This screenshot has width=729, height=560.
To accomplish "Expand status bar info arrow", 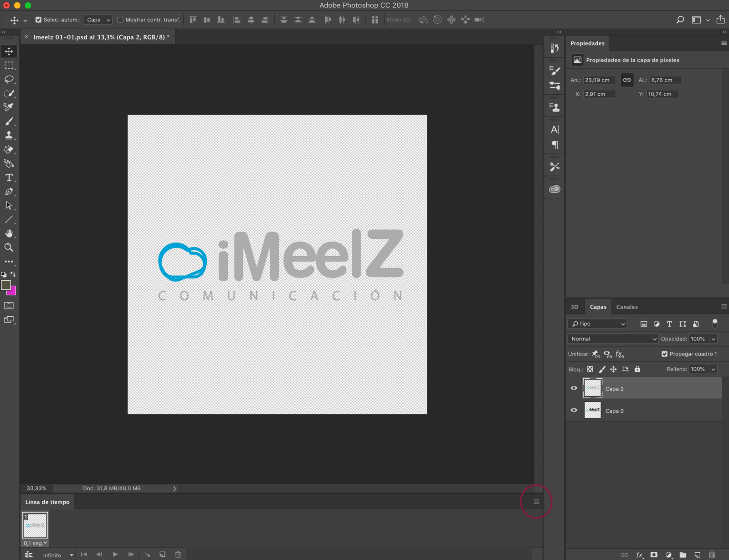I will click(175, 488).
